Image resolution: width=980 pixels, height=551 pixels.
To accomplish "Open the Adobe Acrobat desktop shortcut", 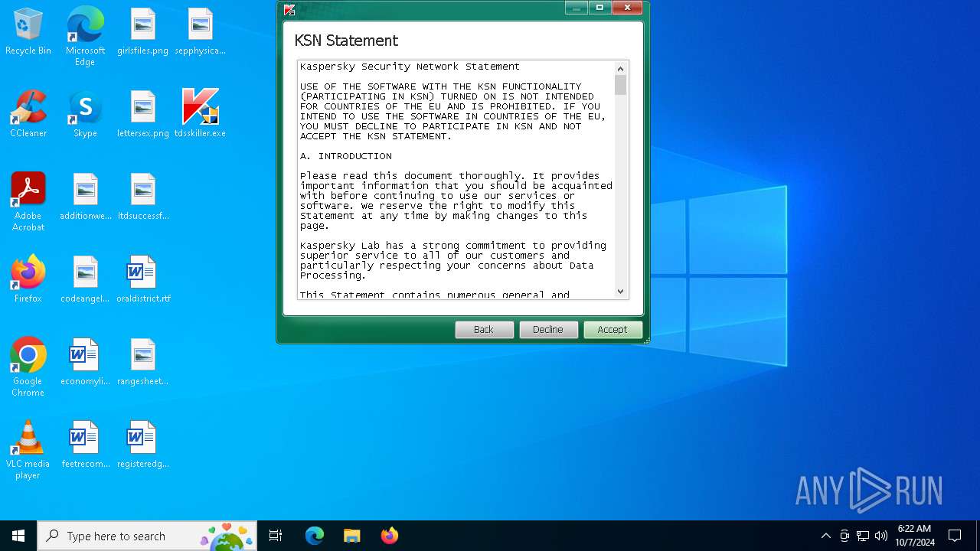I will click(28, 202).
